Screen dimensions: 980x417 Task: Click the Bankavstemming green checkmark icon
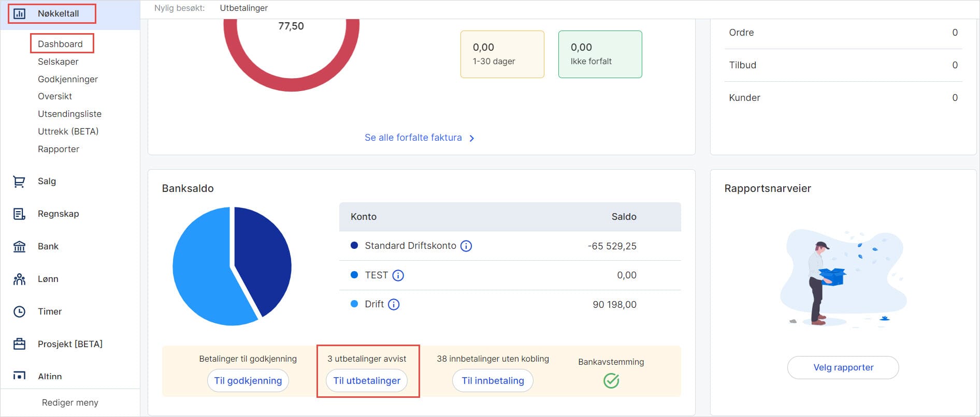611,381
